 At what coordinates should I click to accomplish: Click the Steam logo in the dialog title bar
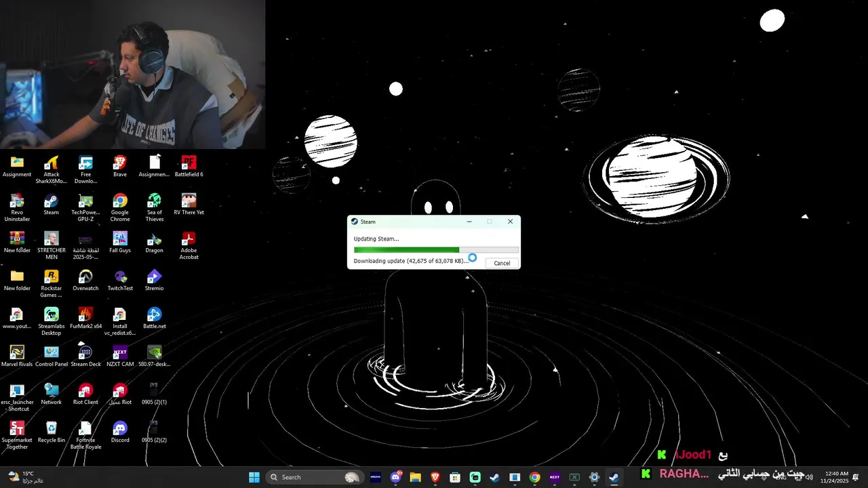click(x=354, y=222)
